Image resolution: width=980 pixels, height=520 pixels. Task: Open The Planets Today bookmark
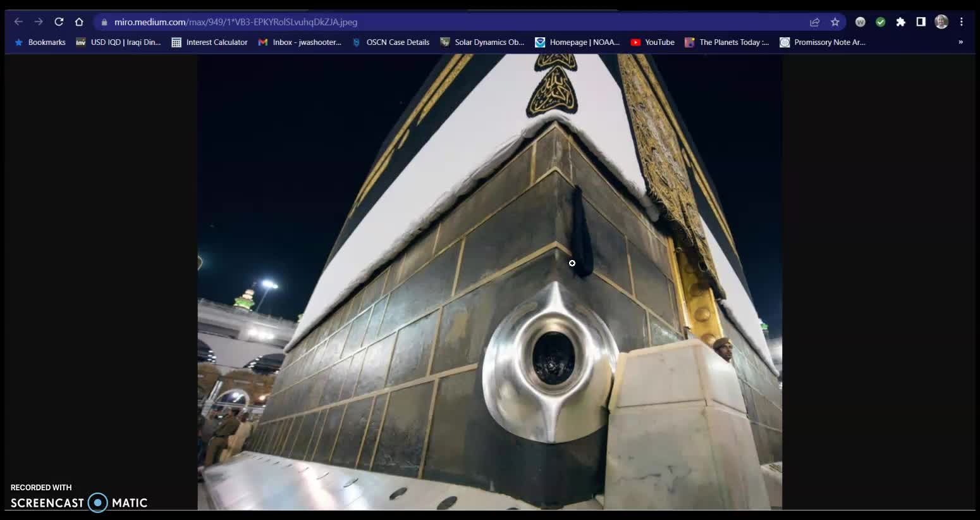click(727, 42)
